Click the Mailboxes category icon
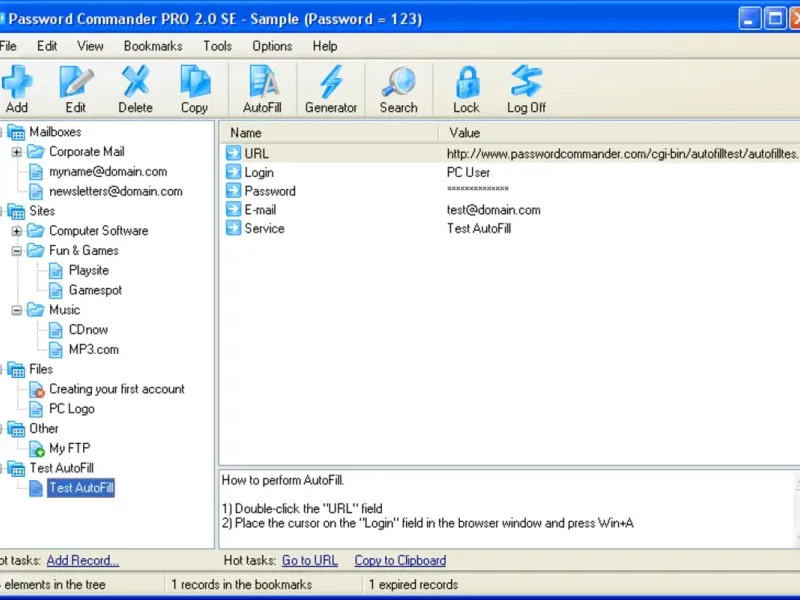 point(16,132)
